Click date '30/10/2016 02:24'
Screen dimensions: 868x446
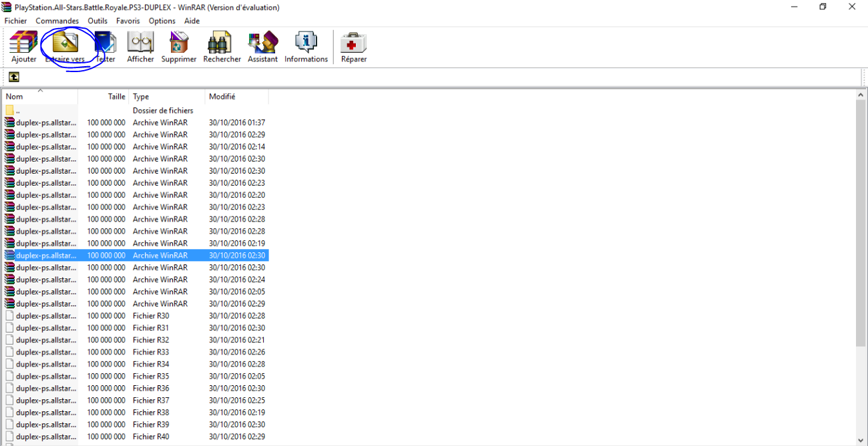tap(237, 279)
